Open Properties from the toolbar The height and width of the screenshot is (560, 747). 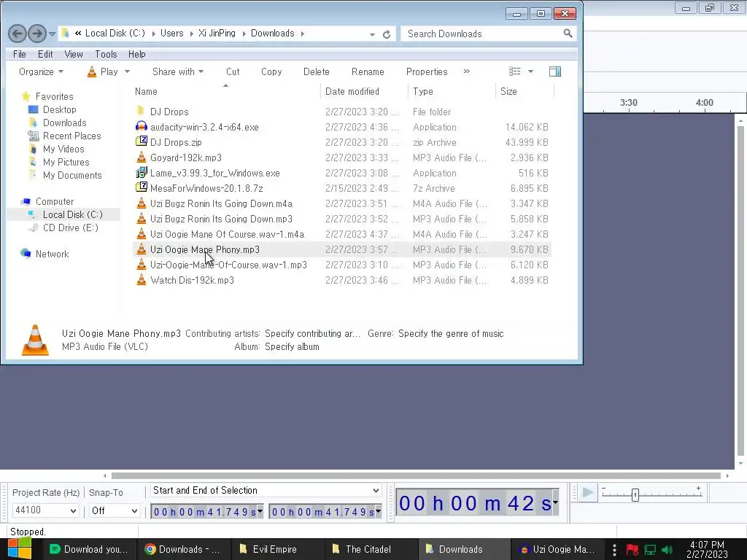click(x=427, y=71)
